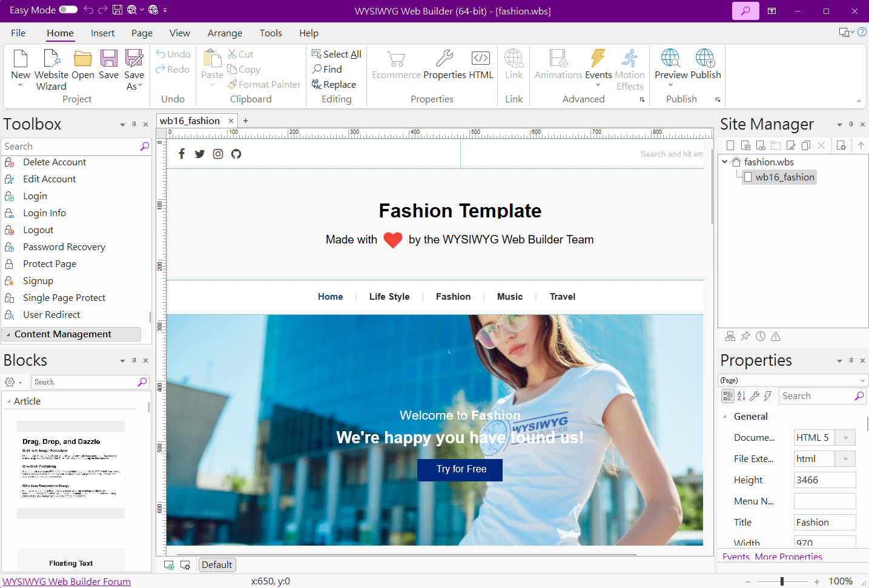Open the WYSIWYG Web Builder Forum link
The width and height of the screenshot is (869, 588).
point(67,581)
